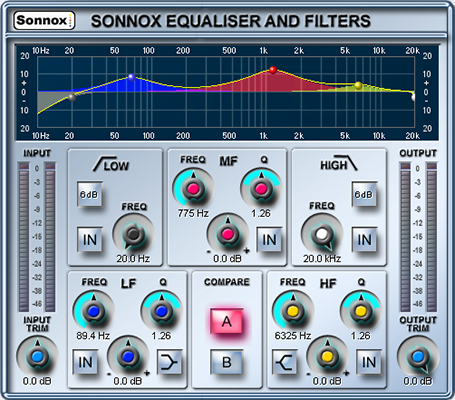The image size is (455, 400).
Task: Click the HF gain 0.0 dB value
Action: [327, 381]
